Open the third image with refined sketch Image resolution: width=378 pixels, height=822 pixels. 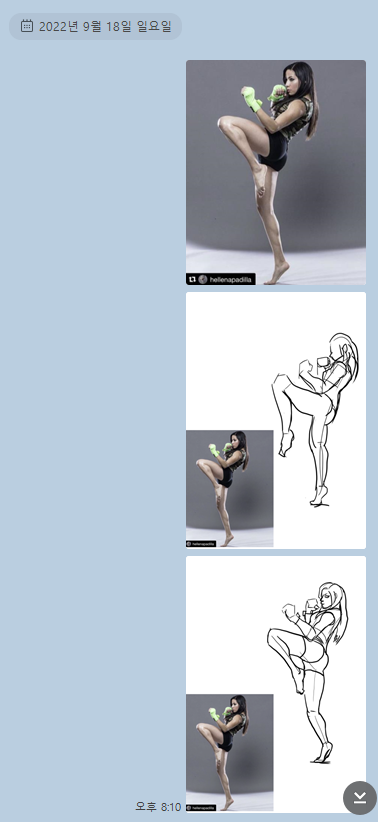(276, 685)
